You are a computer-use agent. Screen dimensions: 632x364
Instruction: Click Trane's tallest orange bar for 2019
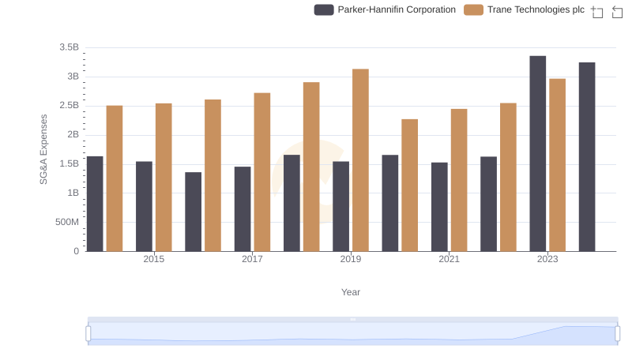361,160
